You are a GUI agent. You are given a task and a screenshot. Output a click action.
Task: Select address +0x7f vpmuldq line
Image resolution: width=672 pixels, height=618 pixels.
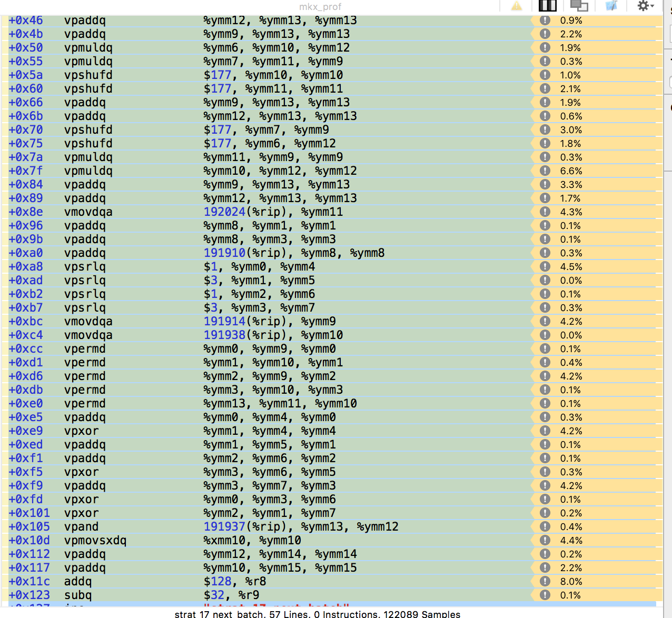pyautogui.click(x=26, y=171)
